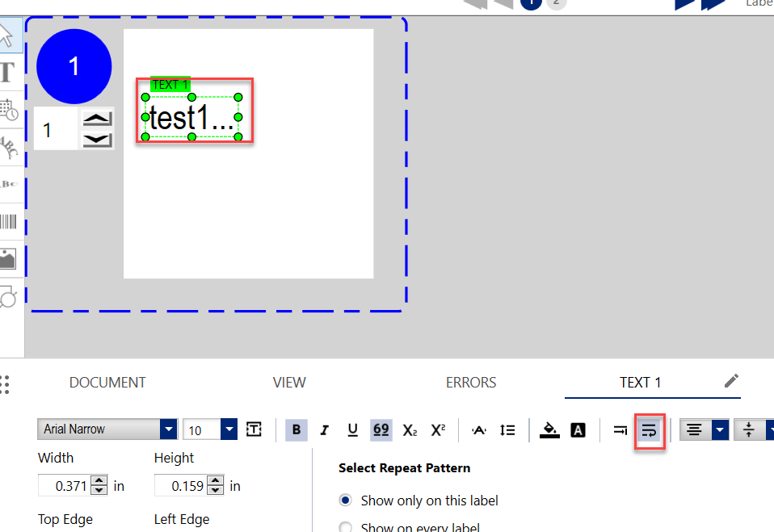Select Show only on this label
The width and height of the screenshot is (774, 532).
click(x=346, y=501)
